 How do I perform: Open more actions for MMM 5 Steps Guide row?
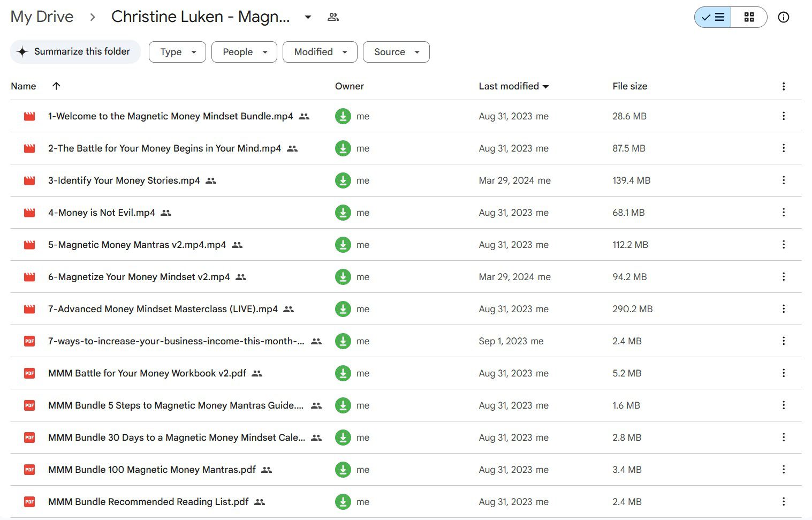point(784,405)
